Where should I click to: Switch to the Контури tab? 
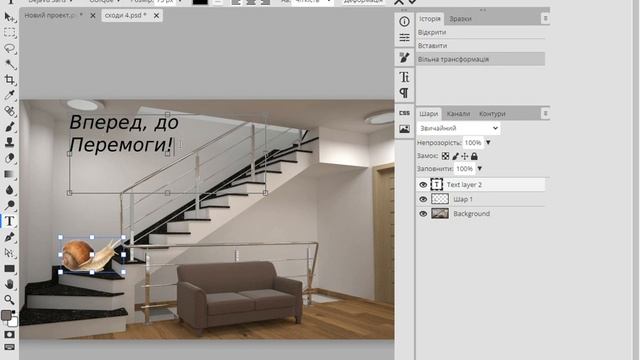coord(492,114)
